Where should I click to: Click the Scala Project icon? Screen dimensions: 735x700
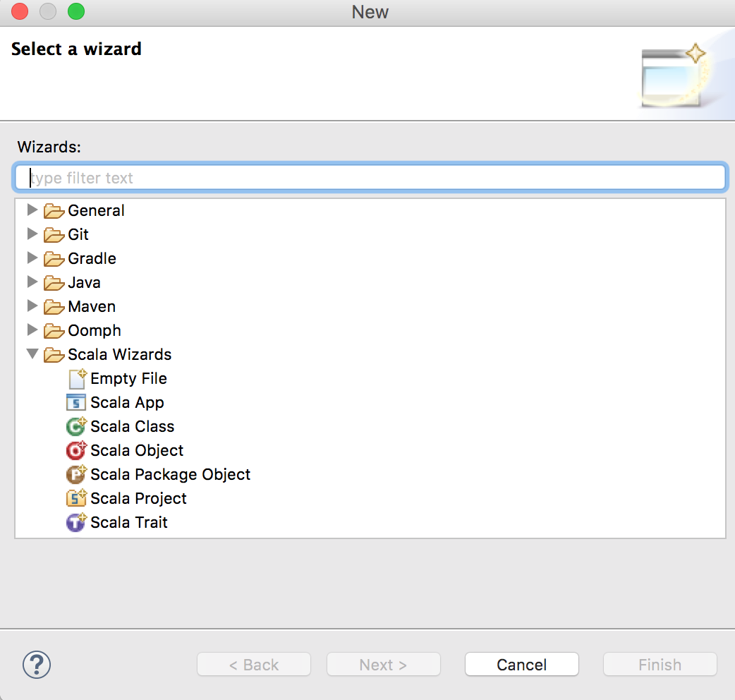click(76, 498)
